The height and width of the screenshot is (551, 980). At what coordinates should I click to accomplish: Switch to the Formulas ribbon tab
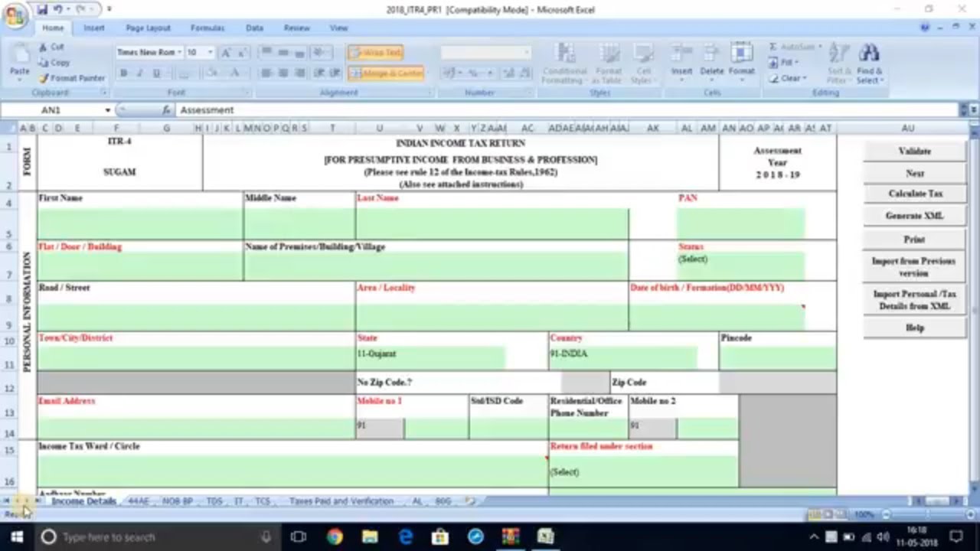[x=207, y=28]
